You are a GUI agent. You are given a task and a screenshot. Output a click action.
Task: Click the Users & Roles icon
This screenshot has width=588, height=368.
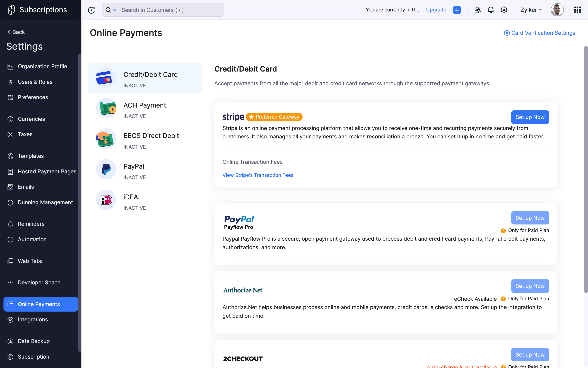point(10,82)
